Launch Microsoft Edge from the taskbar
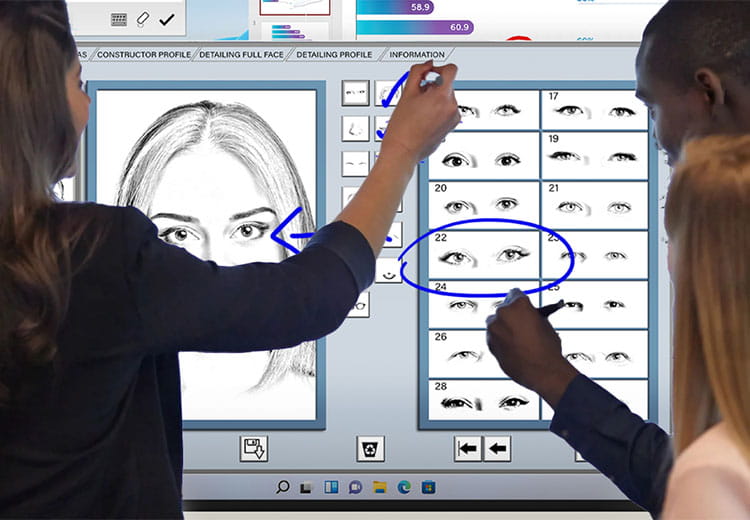Image resolution: width=750 pixels, height=520 pixels. [x=404, y=487]
